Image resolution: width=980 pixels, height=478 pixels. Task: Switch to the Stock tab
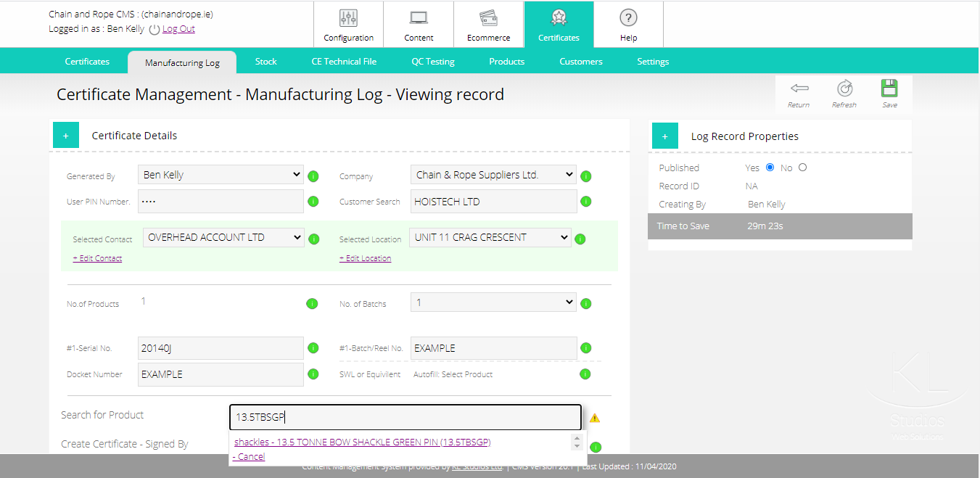[x=265, y=62]
